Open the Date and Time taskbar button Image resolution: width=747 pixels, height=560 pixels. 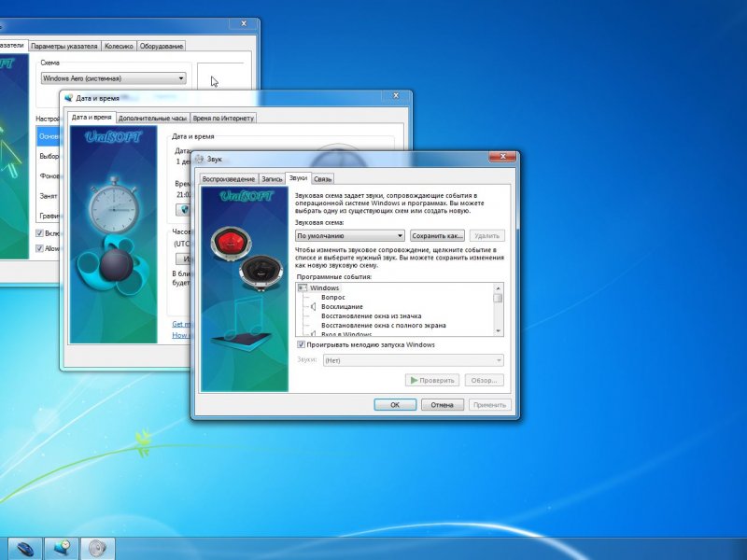coord(62,549)
